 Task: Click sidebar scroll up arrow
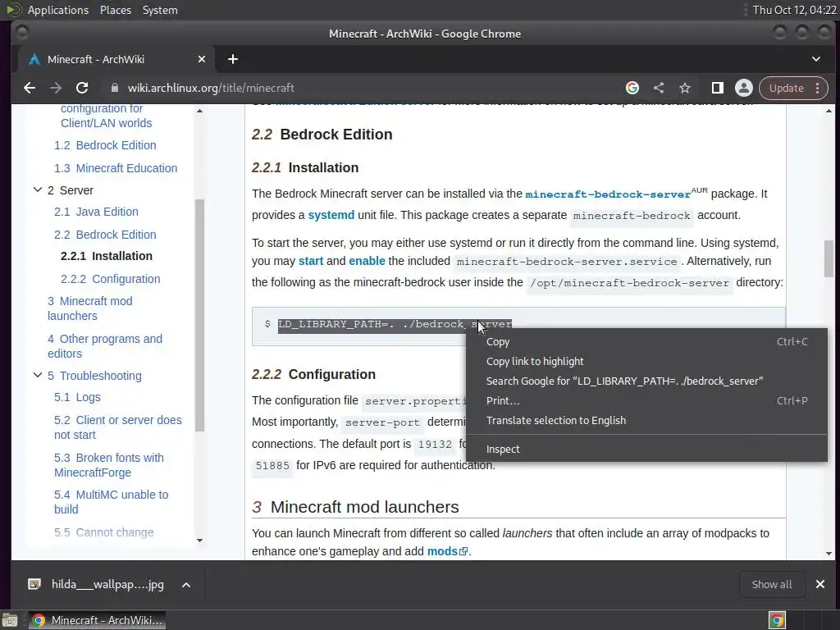(200, 111)
